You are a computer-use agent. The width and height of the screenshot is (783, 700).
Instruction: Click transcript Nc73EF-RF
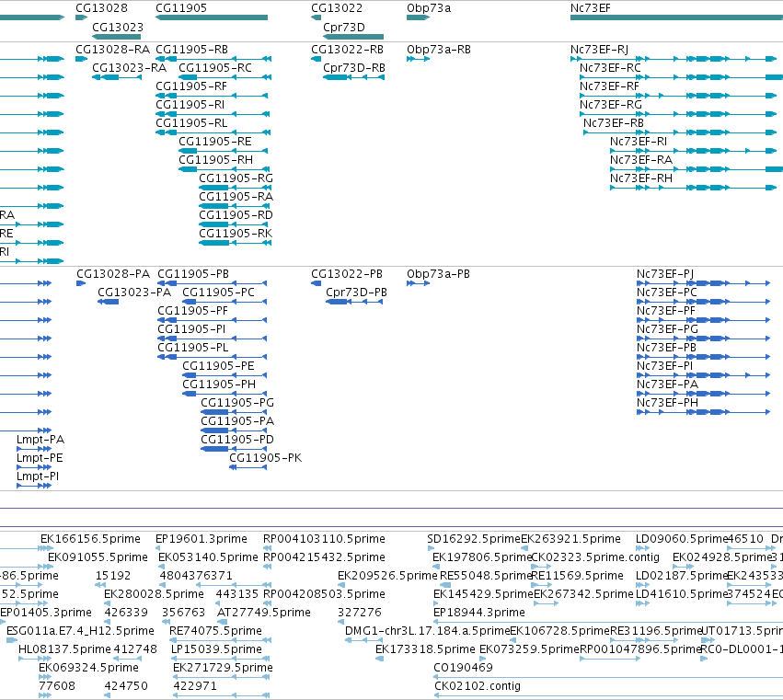tap(609, 86)
